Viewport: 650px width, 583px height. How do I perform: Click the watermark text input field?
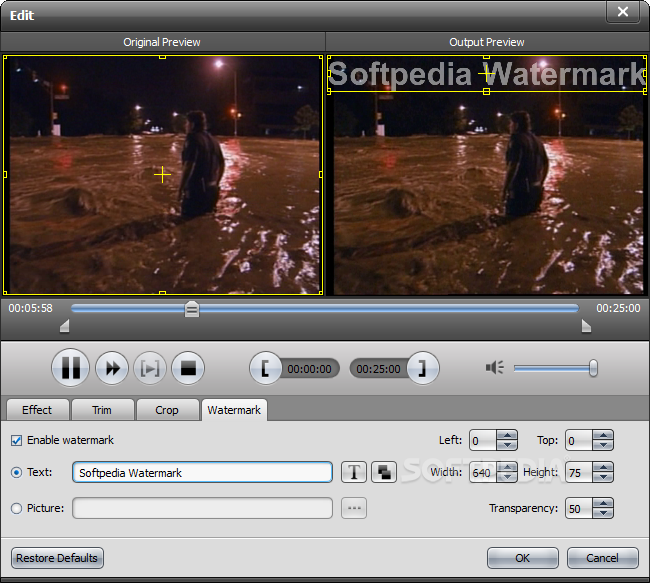(202, 472)
